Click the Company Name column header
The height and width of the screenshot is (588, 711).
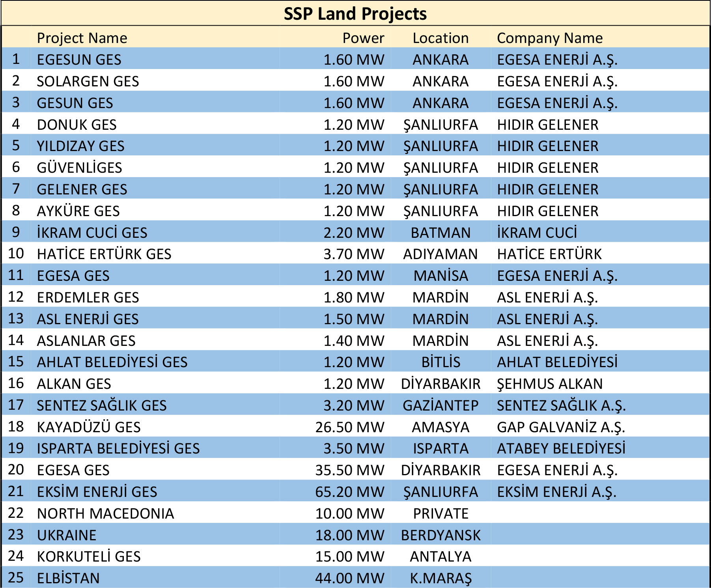[550, 38]
